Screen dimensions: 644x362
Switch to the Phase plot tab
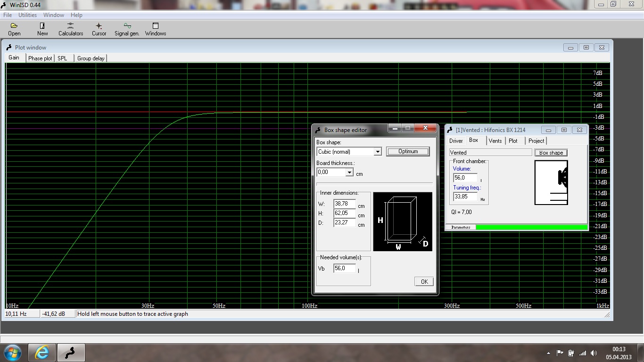click(40, 58)
